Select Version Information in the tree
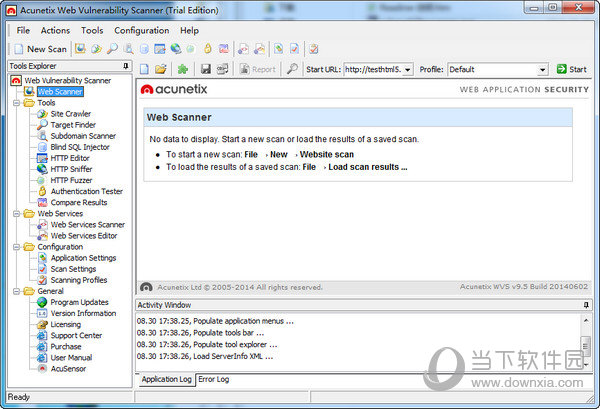The height and width of the screenshot is (409, 600). coord(83,313)
